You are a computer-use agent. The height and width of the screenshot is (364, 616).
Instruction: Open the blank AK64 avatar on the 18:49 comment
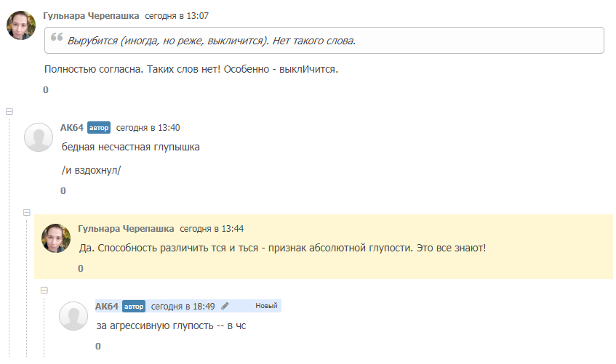73,316
